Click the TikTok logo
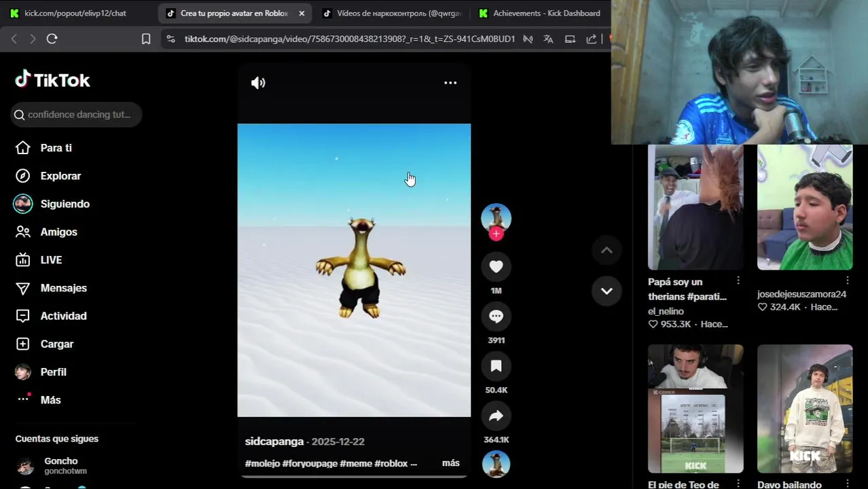 (52, 80)
